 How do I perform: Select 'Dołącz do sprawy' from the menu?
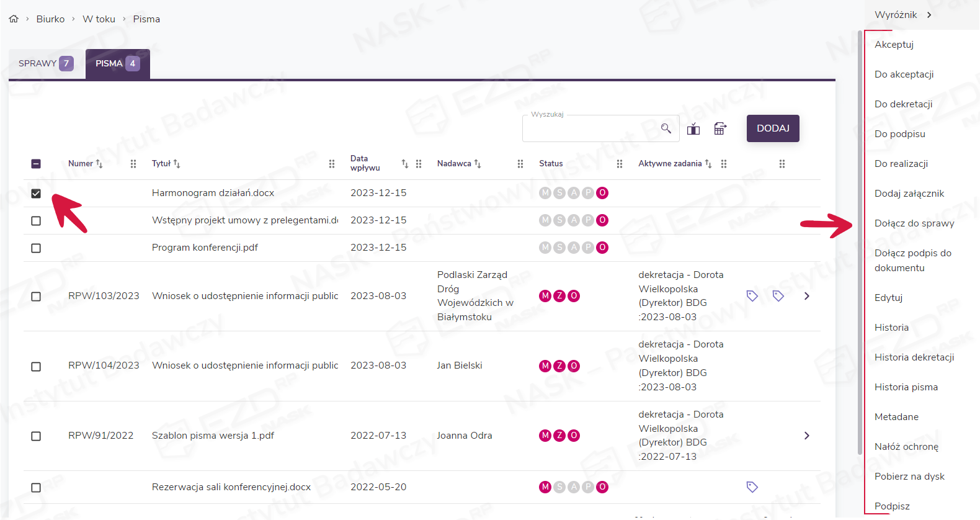[x=914, y=223]
